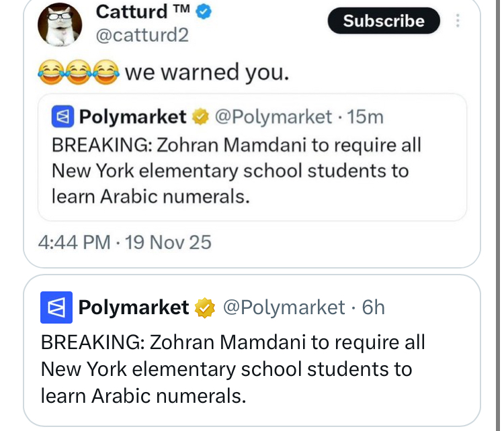The width and height of the screenshot is (504, 431).
Task: Click the Polymarket name in the 15m quoted post
Action: tap(132, 117)
